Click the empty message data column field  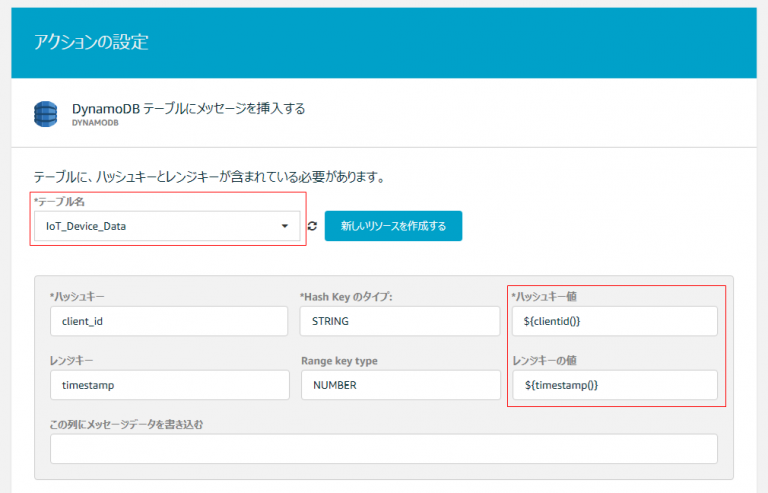point(384,448)
